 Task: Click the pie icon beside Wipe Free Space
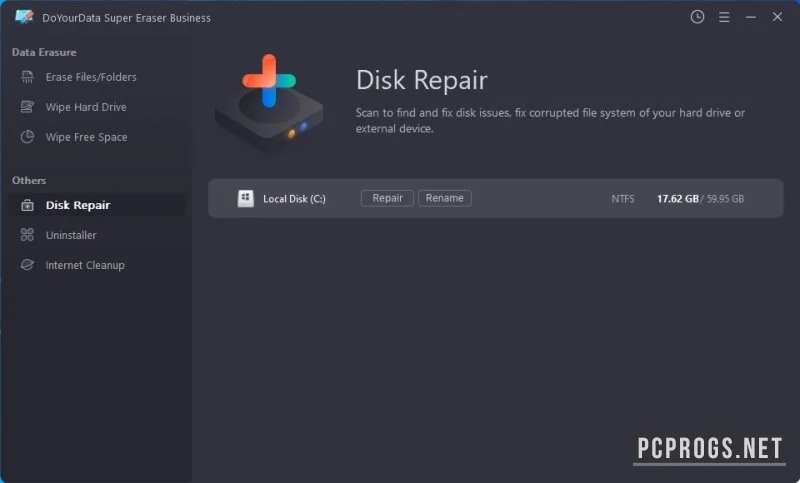tap(27, 137)
